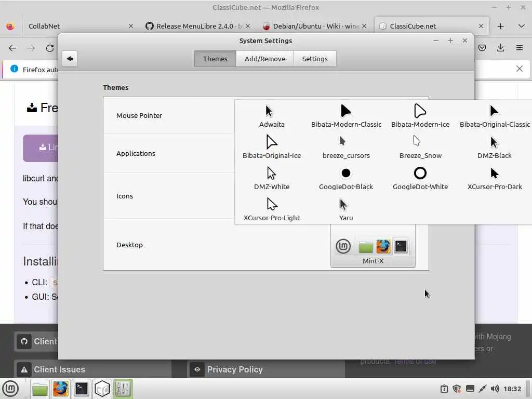532x399 pixels.
Task: Open Firefox downloads panel
Action: point(500,48)
